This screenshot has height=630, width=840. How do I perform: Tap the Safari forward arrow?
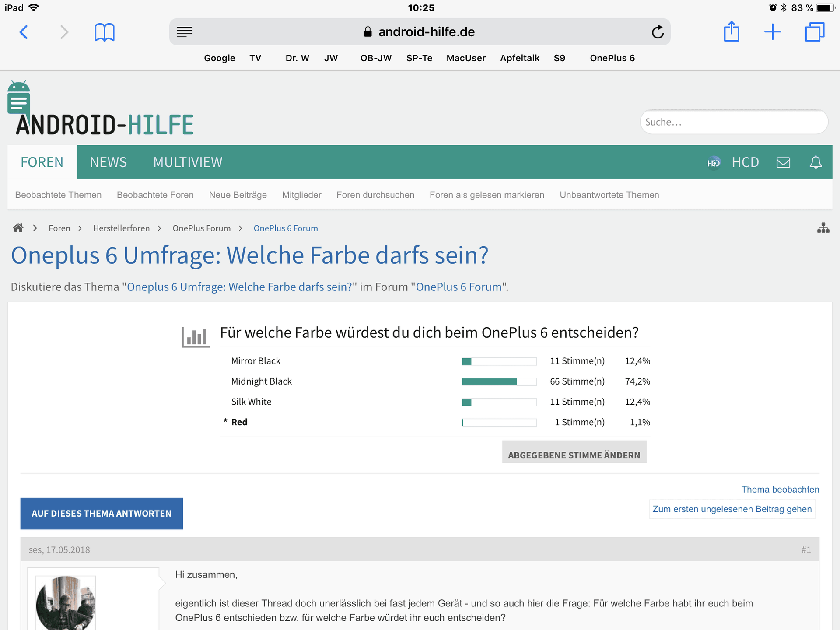64,32
